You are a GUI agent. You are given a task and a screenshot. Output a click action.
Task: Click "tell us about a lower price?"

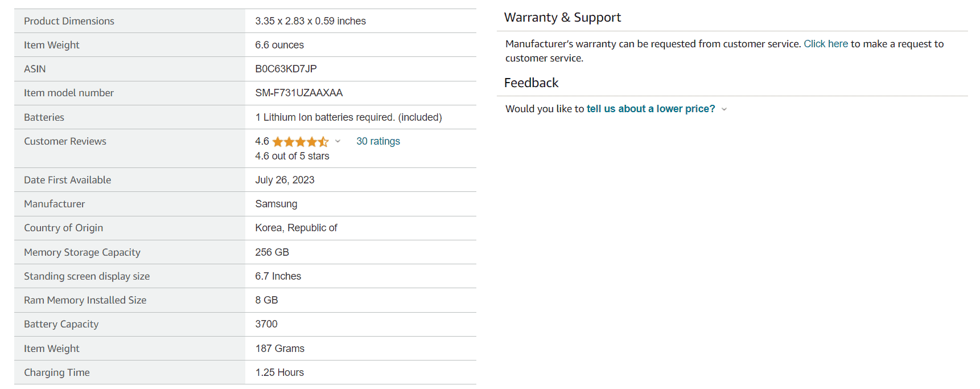pos(650,109)
